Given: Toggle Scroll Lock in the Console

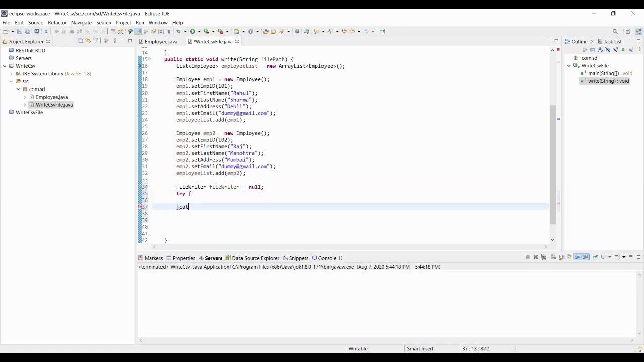Looking at the screenshot, I should click(x=561, y=257).
